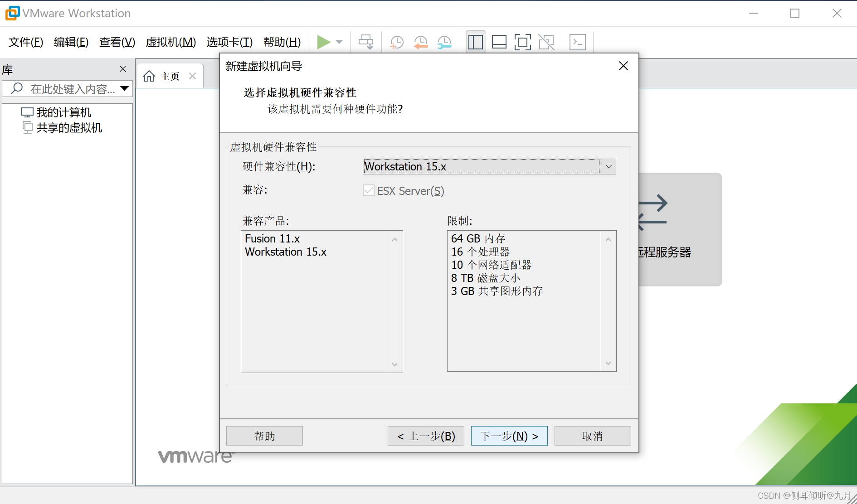Click down arrow of compatible products scrollbar
Viewport: 857px width, 504px height.
pos(394,364)
